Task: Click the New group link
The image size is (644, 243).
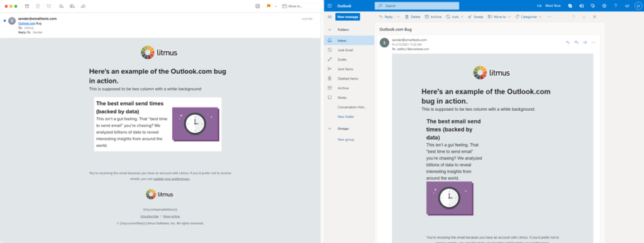Action: (346, 139)
